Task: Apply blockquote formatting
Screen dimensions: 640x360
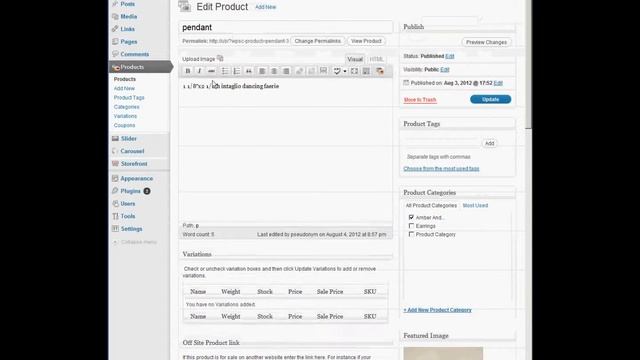Action: coord(249,71)
